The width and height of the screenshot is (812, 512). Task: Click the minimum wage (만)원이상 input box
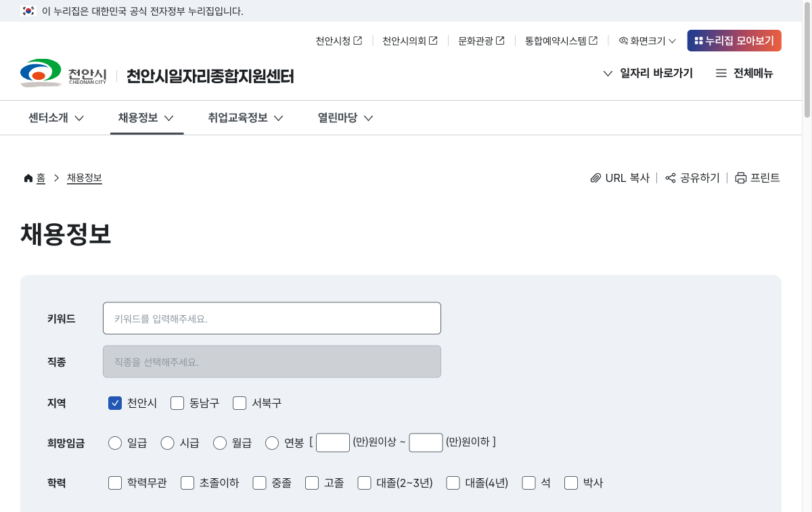[x=333, y=442]
